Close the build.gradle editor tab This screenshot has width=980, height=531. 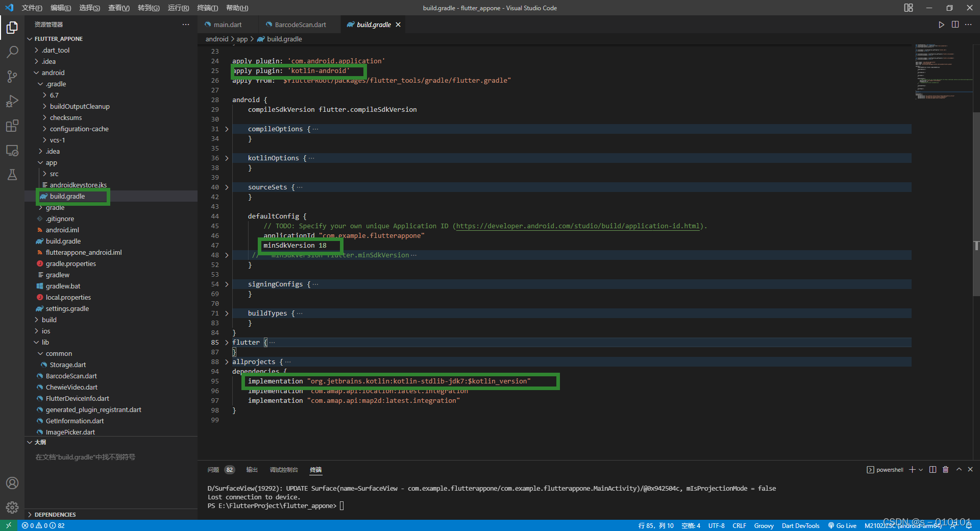[398, 25]
